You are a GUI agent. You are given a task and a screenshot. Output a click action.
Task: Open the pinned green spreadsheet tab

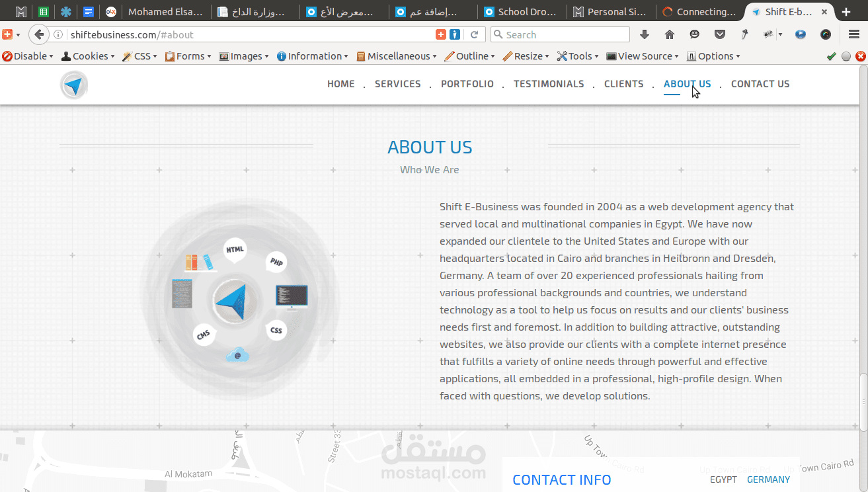click(43, 12)
